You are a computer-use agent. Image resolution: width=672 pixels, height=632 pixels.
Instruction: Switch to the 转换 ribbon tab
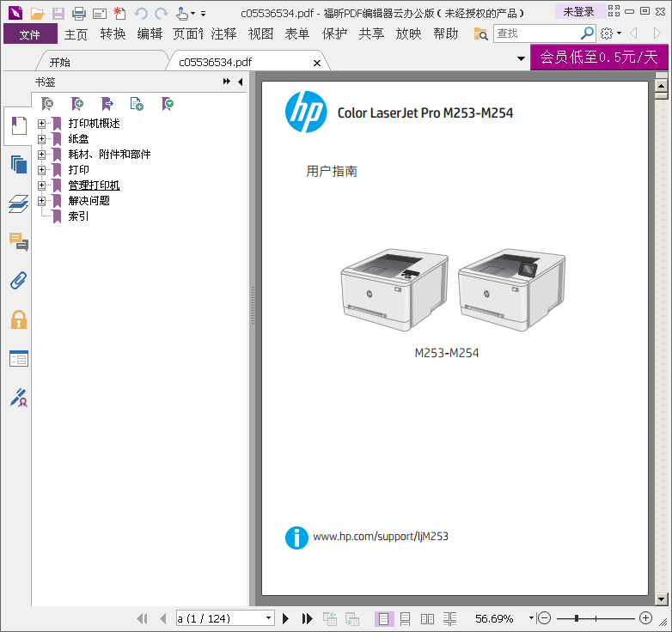click(113, 33)
